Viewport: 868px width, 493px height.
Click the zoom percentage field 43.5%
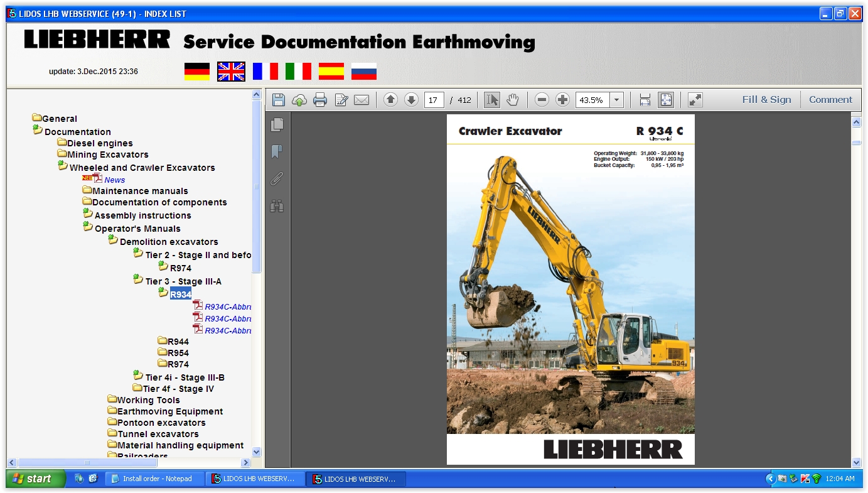pos(592,100)
